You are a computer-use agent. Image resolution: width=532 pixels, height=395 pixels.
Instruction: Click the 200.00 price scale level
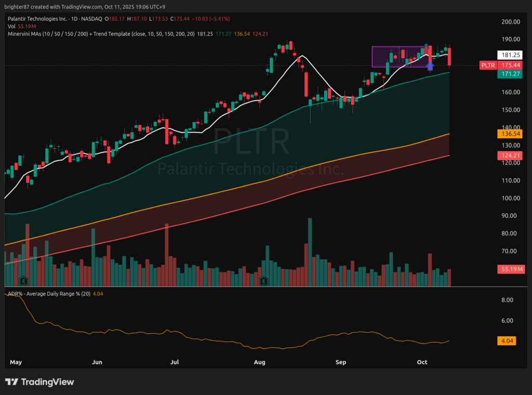(x=509, y=22)
